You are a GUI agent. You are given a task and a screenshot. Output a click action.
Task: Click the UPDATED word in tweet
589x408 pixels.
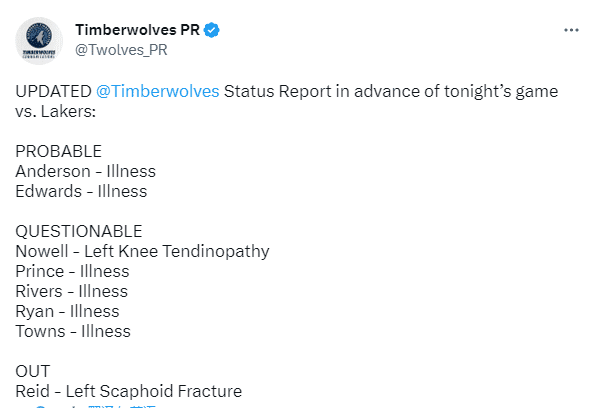click(53, 91)
